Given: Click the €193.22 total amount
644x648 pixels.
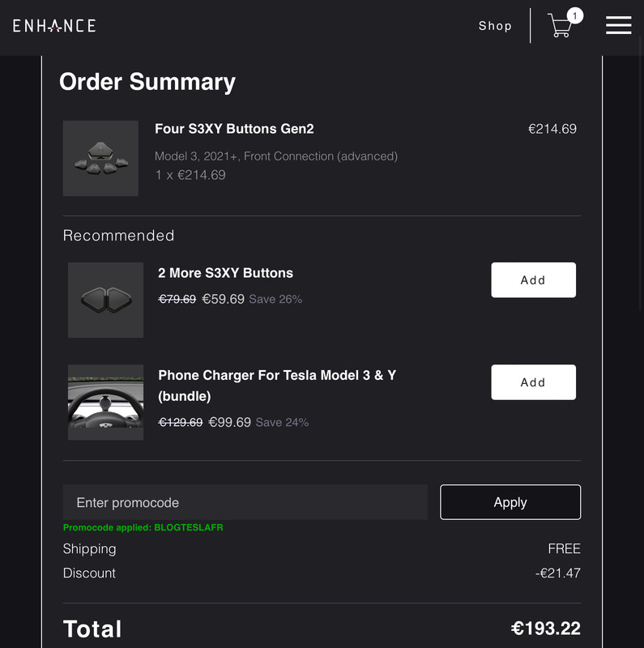Looking at the screenshot, I should pyautogui.click(x=546, y=629).
